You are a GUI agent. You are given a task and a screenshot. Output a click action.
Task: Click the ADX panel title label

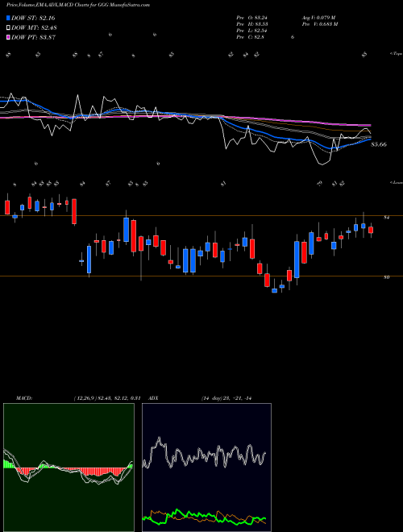(154, 398)
